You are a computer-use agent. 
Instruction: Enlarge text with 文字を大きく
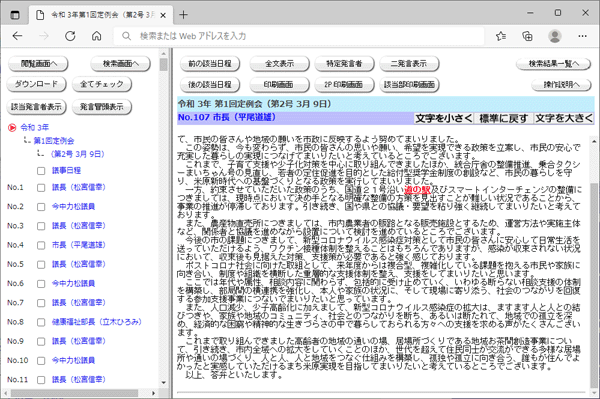(x=564, y=118)
